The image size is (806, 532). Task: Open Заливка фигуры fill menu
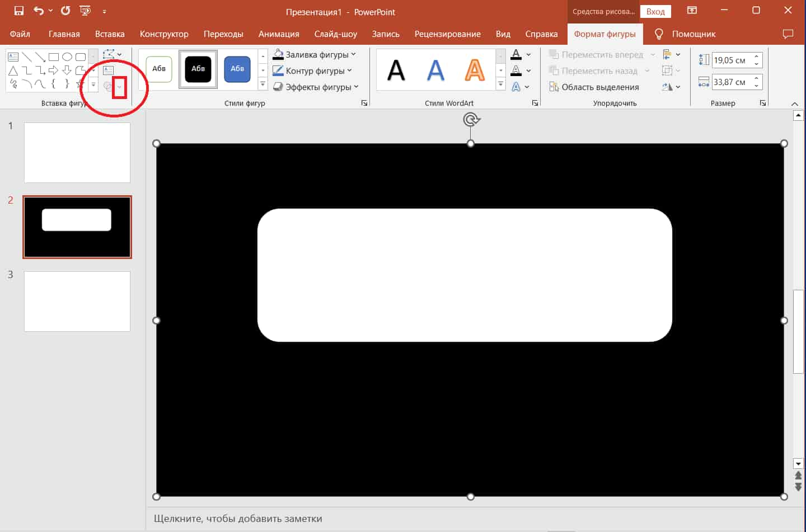(314, 54)
